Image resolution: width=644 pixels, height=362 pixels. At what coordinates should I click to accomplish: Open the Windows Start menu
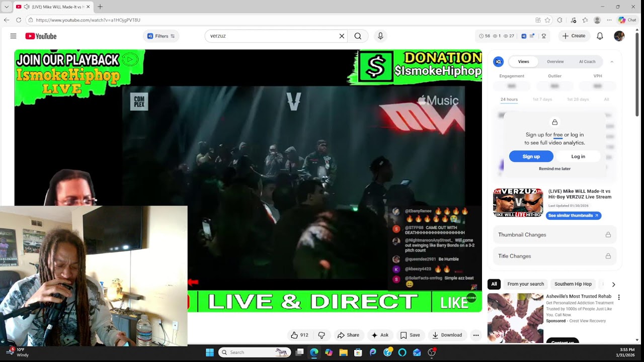tap(210, 352)
